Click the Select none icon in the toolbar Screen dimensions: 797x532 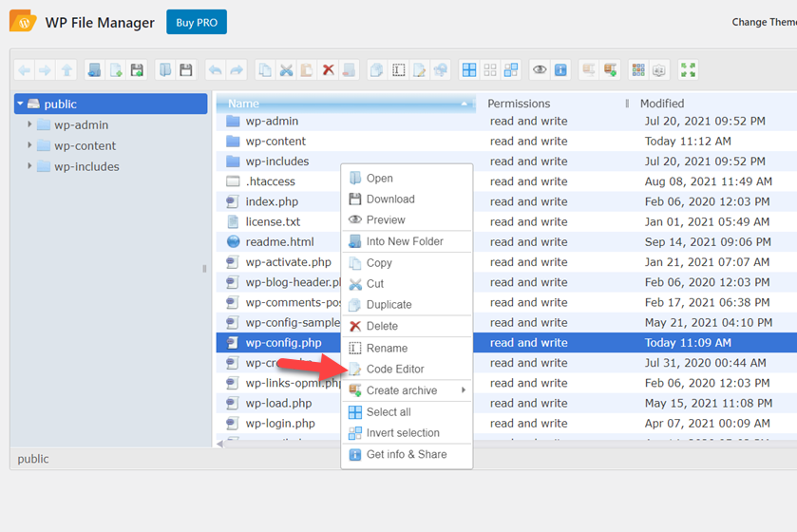(x=490, y=70)
